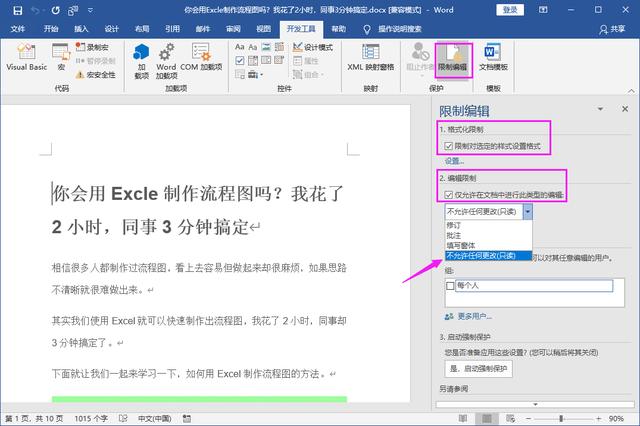Open COM 加载项 dialog

click(x=201, y=58)
